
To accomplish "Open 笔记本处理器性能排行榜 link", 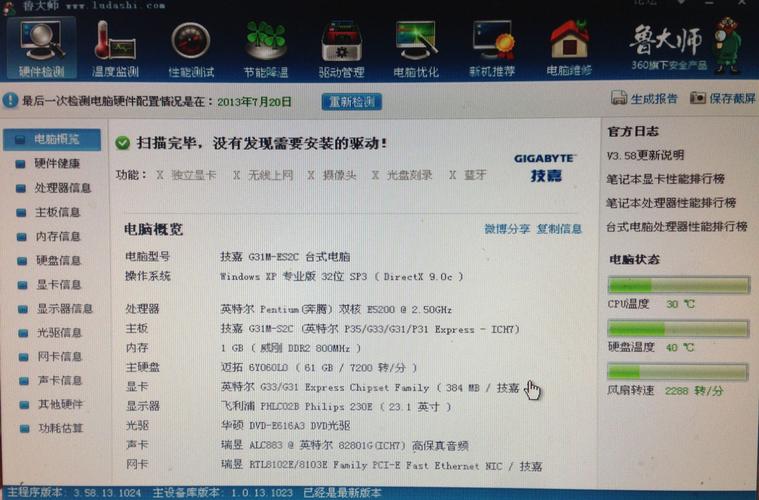I will point(671,203).
